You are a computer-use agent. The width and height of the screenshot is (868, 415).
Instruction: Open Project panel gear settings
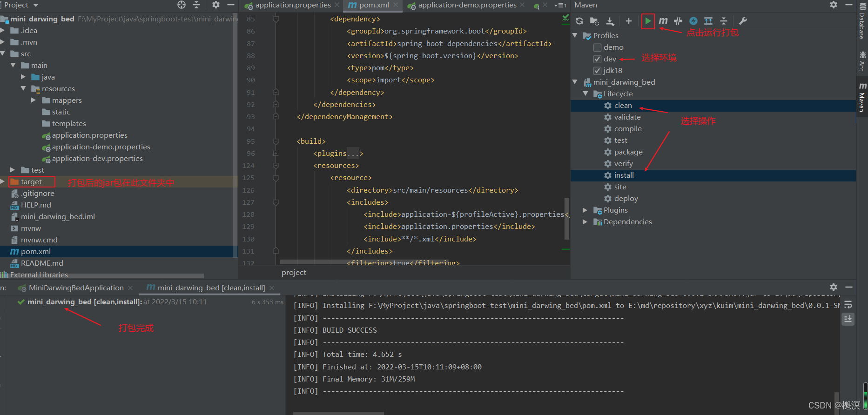215,5
